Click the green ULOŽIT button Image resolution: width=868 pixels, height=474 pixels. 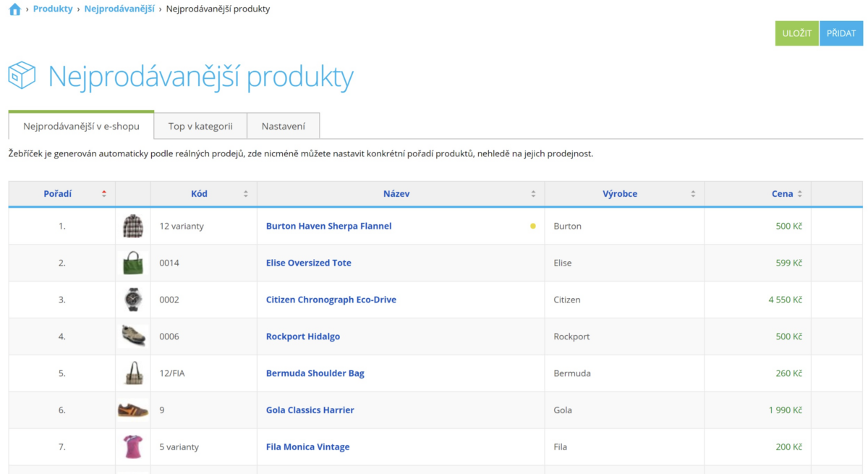pos(797,33)
